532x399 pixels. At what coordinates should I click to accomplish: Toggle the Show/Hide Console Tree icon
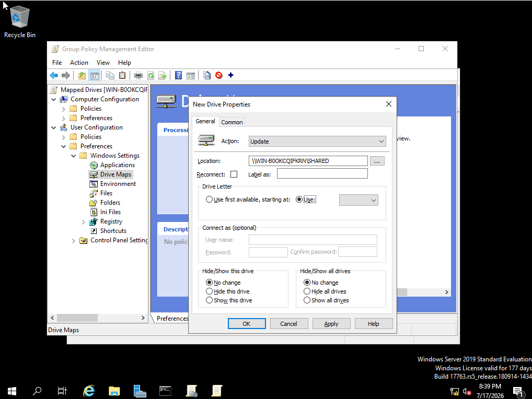[x=94, y=75]
